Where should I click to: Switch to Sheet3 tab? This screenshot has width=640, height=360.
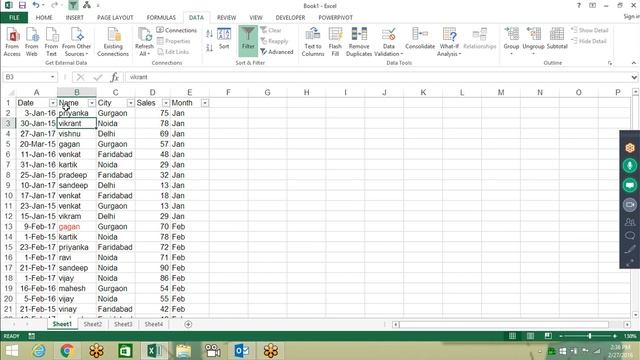pyautogui.click(x=123, y=324)
